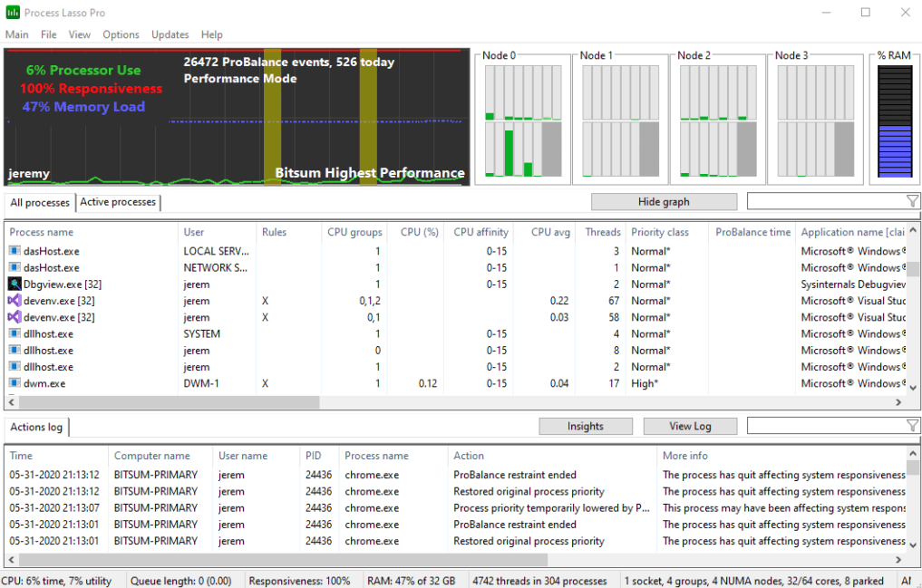
Task: Click 'RAM: 47% of 32 GB' status entry
Action: click(412, 581)
